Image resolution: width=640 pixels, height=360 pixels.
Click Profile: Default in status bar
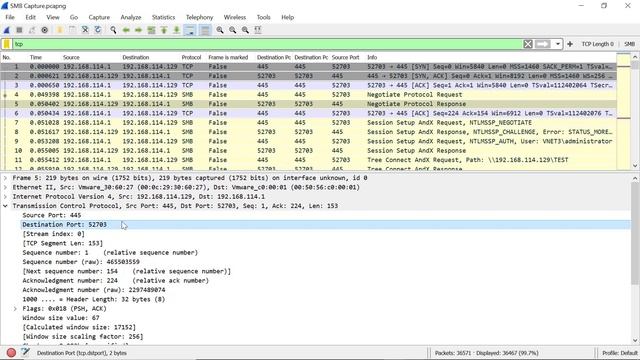[620, 353]
